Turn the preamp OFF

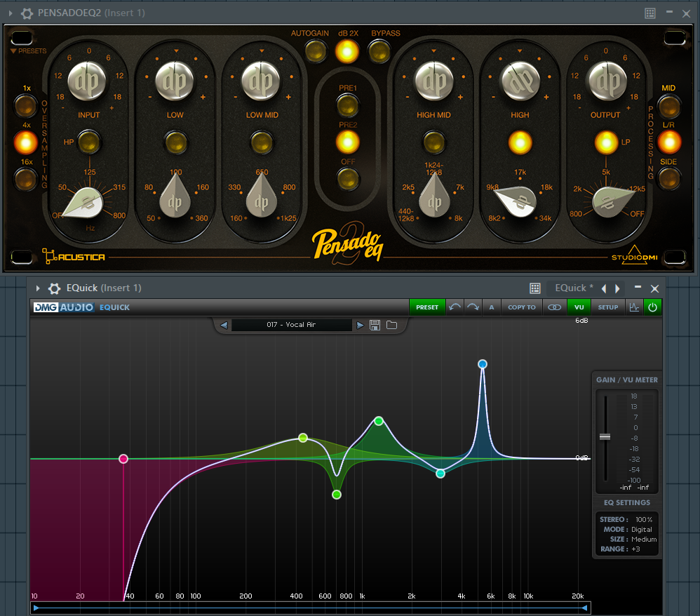[x=347, y=180]
